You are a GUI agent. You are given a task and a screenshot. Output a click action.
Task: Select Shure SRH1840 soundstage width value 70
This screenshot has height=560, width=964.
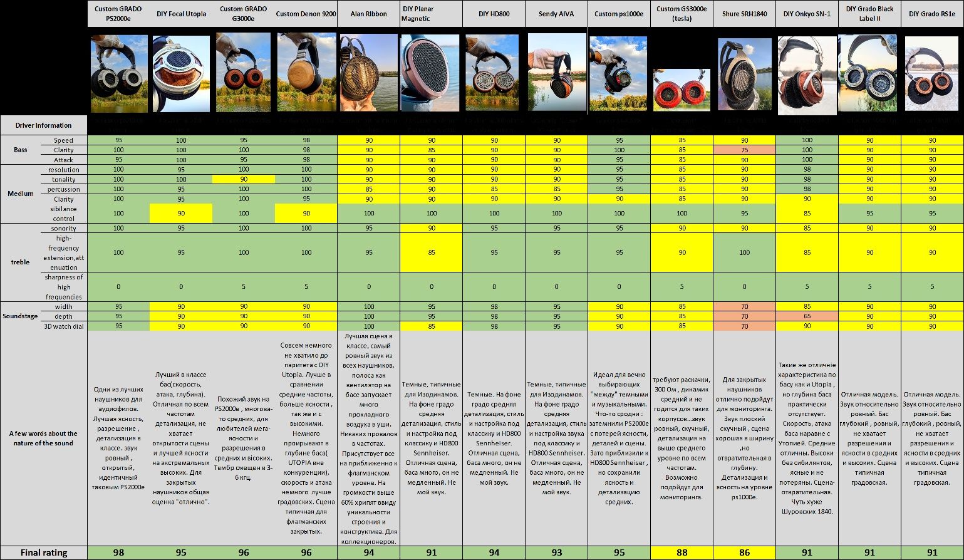744,307
